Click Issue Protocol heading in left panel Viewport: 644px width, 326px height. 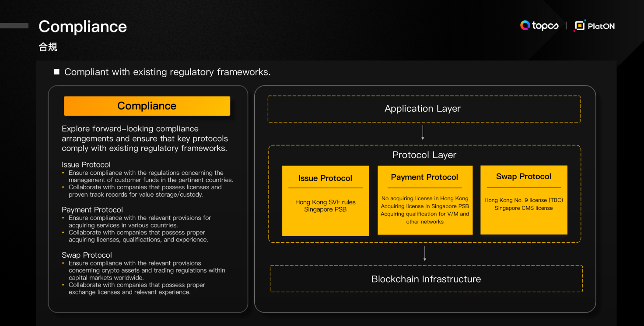coord(86,165)
